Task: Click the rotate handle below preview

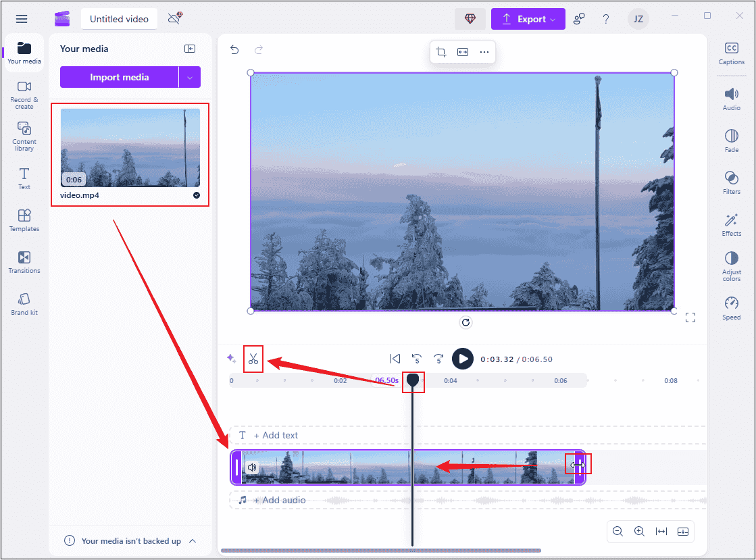Action: pyautogui.click(x=465, y=322)
